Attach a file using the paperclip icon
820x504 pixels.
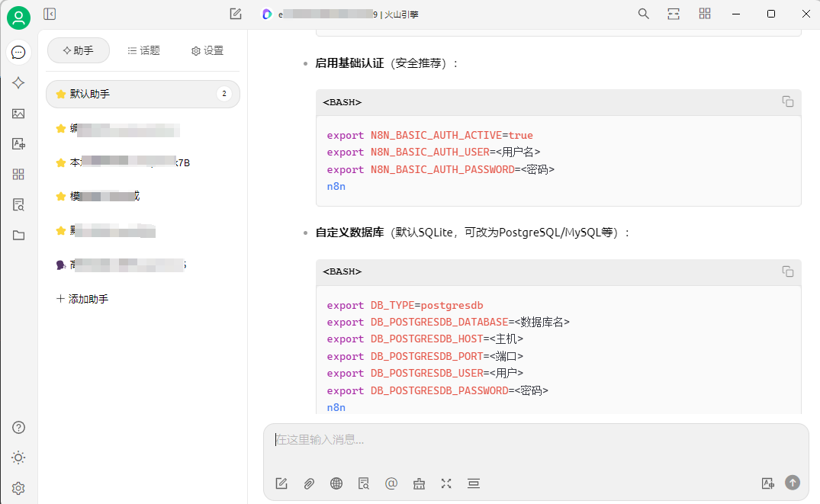tap(308, 483)
